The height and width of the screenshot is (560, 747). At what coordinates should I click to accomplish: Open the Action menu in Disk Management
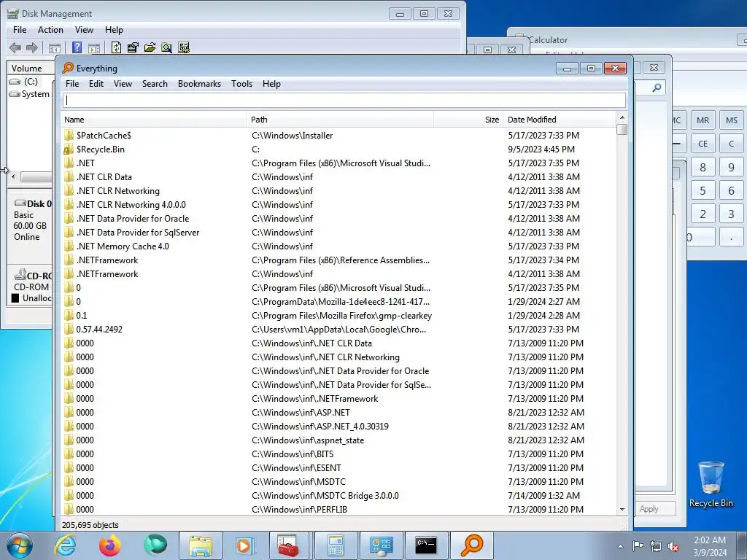click(x=50, y=29)
